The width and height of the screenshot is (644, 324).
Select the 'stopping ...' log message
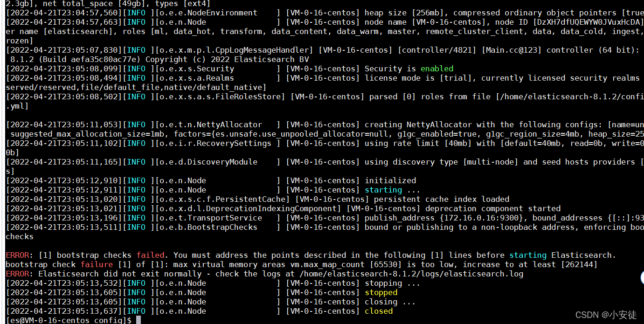[393, 283]
